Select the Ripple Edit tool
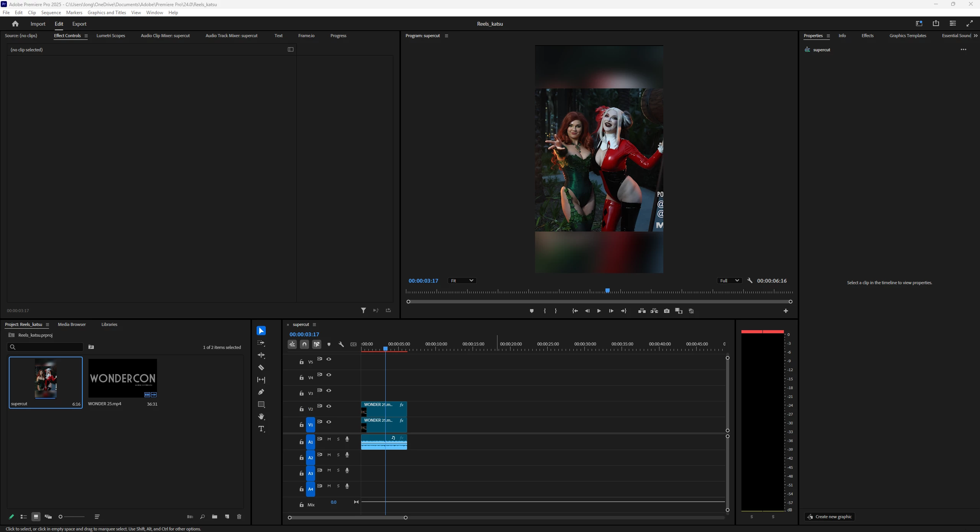The width and height of the screenshot is (980, 532). pyautogui.click(x=261, y=355)
